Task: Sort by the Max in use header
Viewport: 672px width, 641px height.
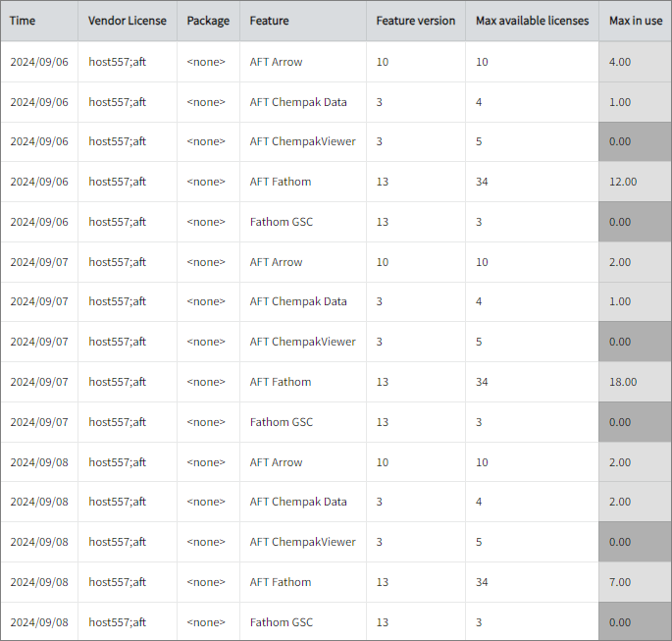Action: [x=636, y=21]
